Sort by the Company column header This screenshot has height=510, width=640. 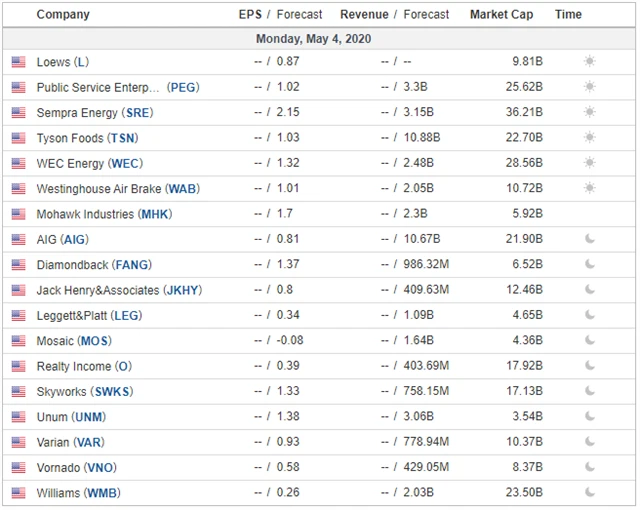click(62, 15)
